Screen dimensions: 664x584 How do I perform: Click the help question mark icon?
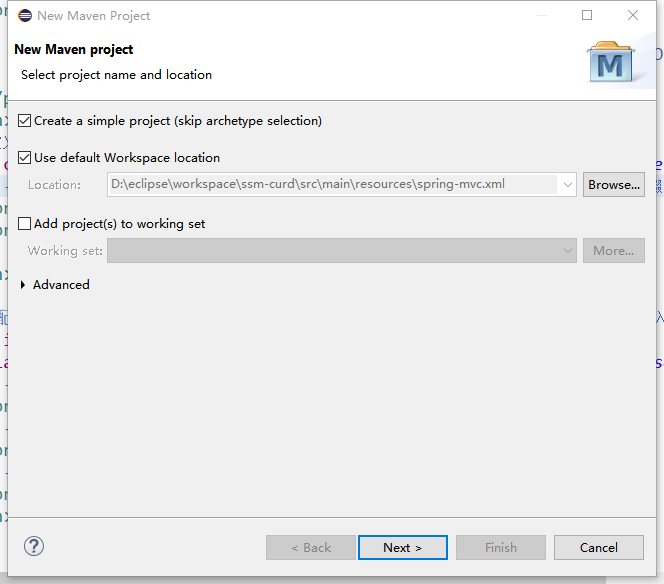34,546
